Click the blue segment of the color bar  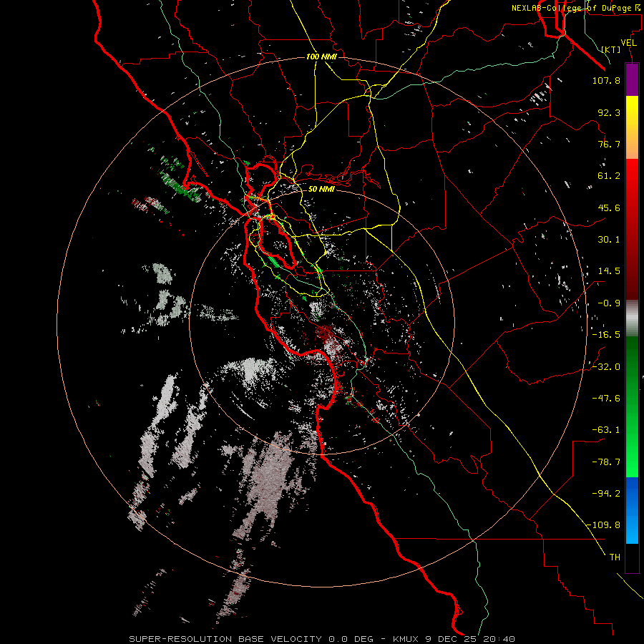(x=632, y=510)
